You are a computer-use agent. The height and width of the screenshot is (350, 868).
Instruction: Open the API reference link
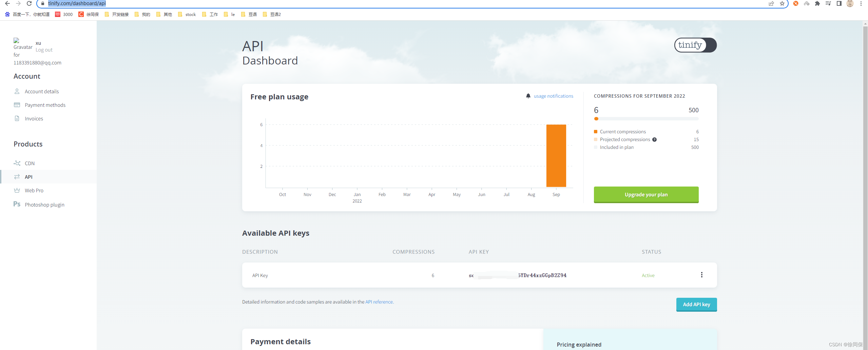coord(380,302)
